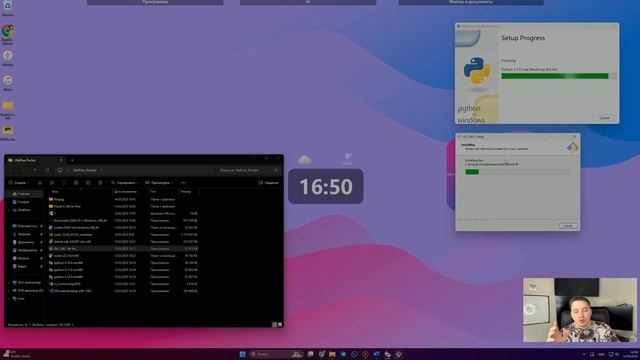
Task: Open File Explorer from the taskbar
Action: click(x=332, y=354)
